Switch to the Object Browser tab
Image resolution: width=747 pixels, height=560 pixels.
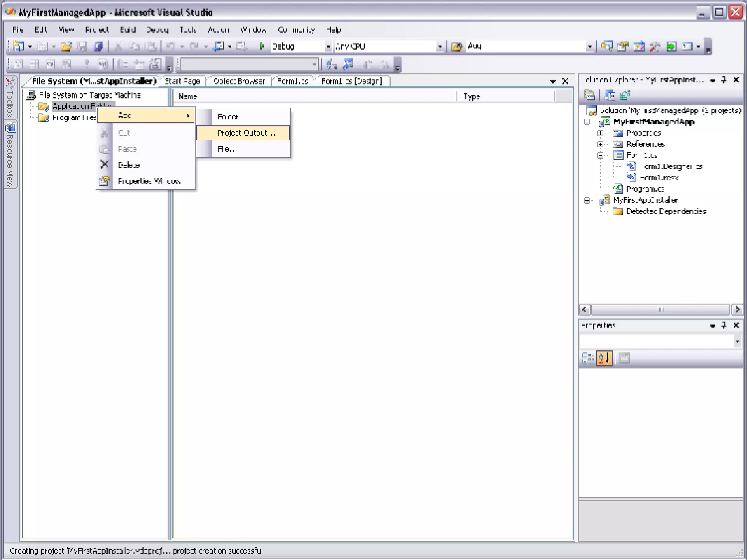tap(239, 81)
